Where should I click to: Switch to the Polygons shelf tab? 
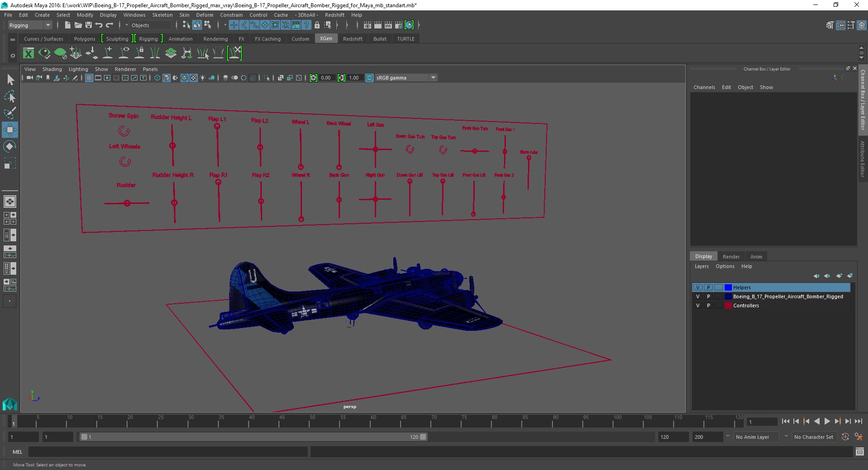[x=85, y=39]
